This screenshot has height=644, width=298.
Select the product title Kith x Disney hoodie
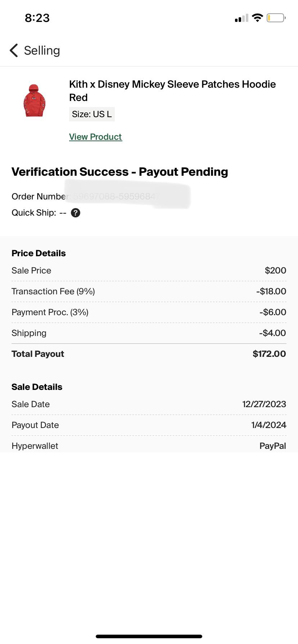(172, 91)
